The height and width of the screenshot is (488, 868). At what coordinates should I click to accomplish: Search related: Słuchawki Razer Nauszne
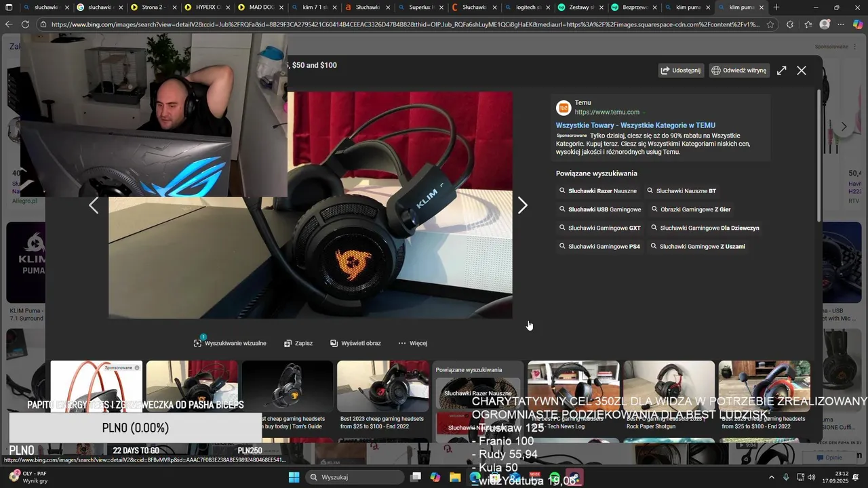pyautogui.click(x=598, y=191)
